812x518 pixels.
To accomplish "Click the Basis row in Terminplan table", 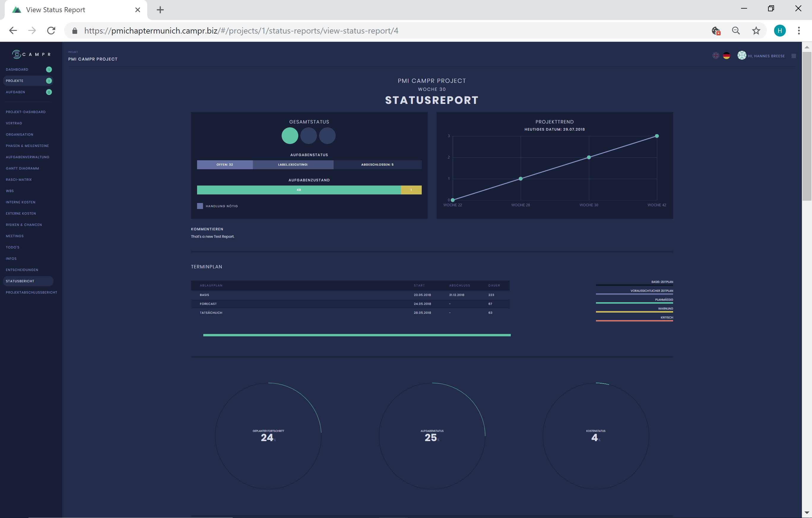I will pyautogui.click(x=350, y=295).
